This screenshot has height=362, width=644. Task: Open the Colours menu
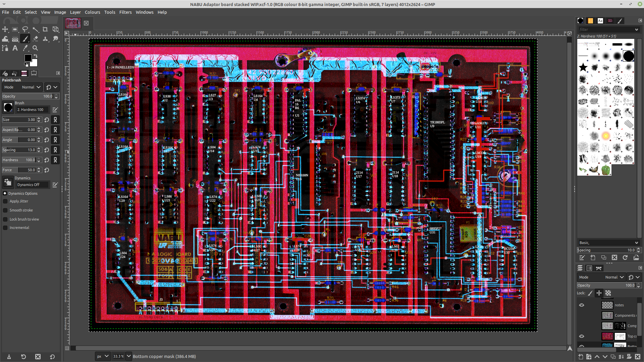(x=92, y=12)
